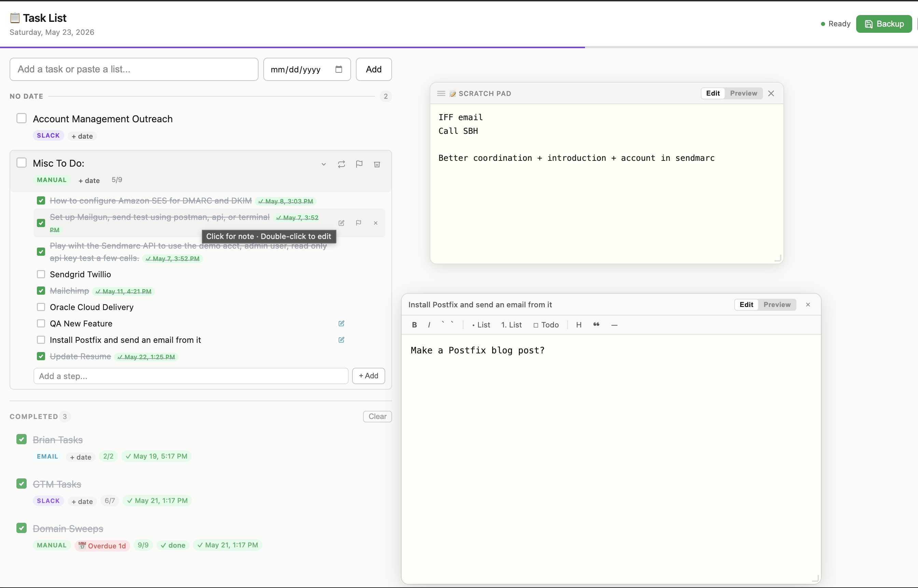Open note icon for QA New Feature
This screenshot has height=588, width=918.
(x=342, y=323)
